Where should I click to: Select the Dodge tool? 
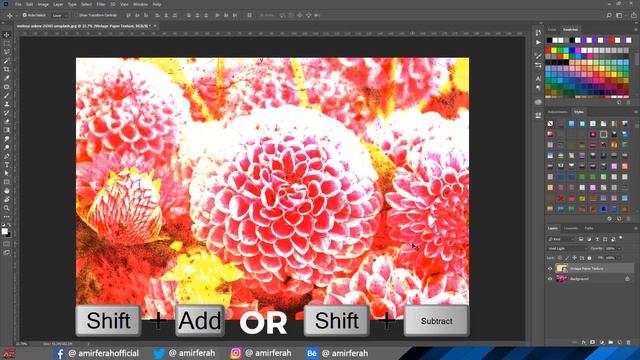point(7,147)
